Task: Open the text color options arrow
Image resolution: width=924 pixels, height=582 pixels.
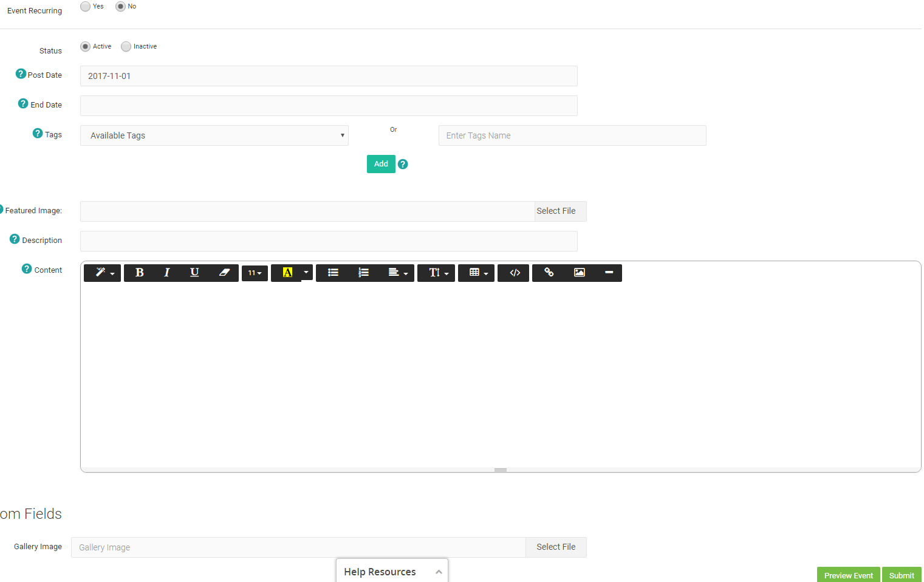Action: pos(306,272)
